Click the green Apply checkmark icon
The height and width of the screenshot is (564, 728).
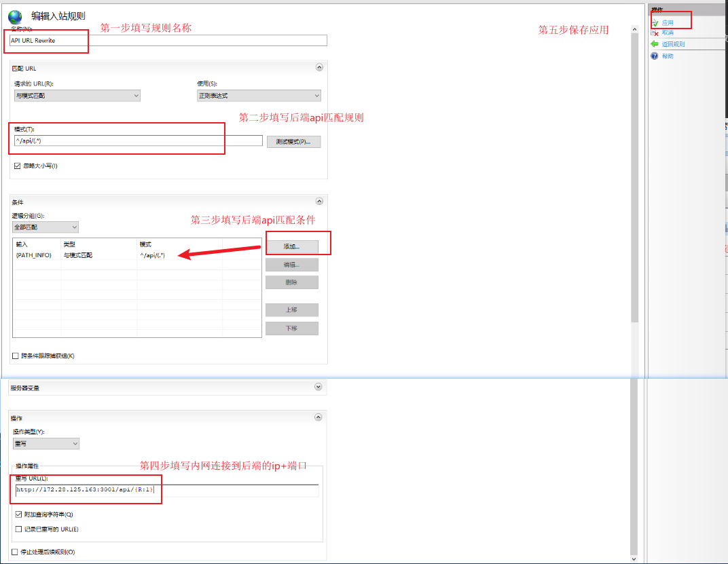click(x=655, y=22)
